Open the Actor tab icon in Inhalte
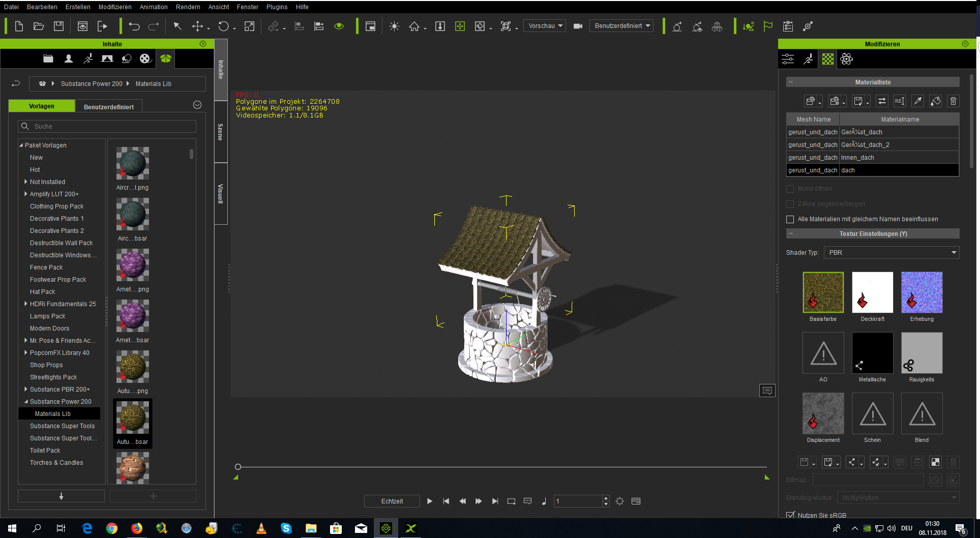This screenshot has width=980, height=538. point(68,58)
